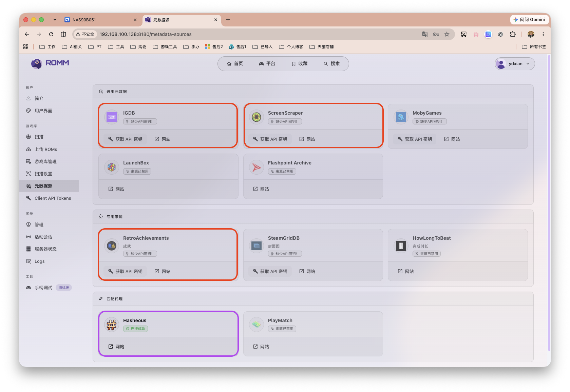The image size is (570, 392).
Task: Click the Flashpoint Archive logo
Action: coord(256,167)
